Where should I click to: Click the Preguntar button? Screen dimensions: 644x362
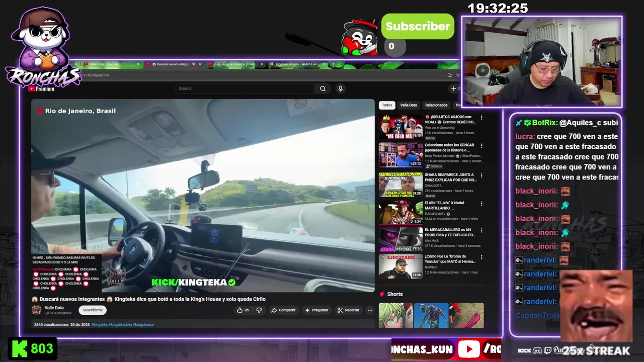pyautogui.click(x=316, y=310)
